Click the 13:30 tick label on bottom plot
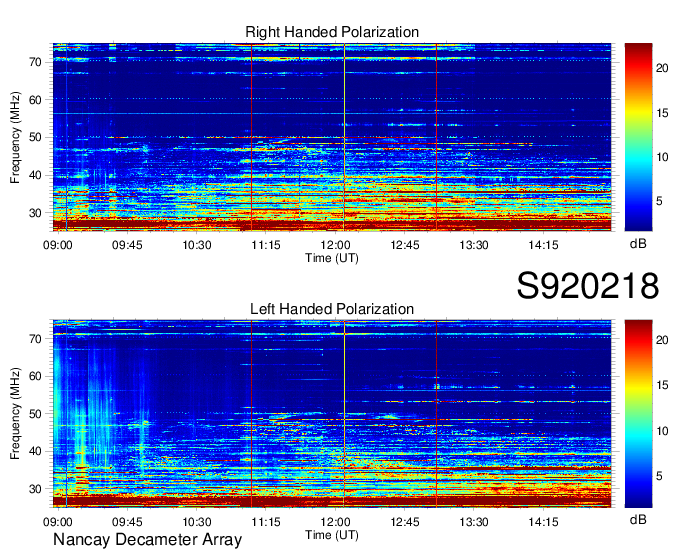Viewport: 680px width, 552px height. coord(474,522)
